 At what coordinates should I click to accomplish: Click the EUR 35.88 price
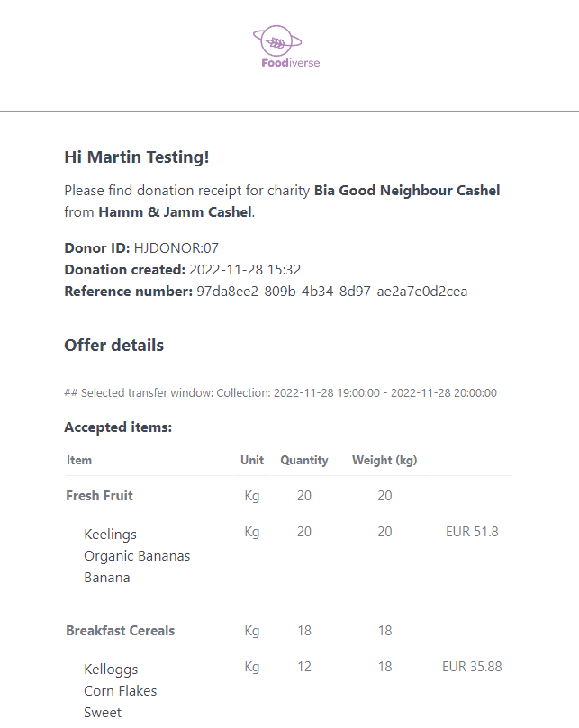pos(472,667)
